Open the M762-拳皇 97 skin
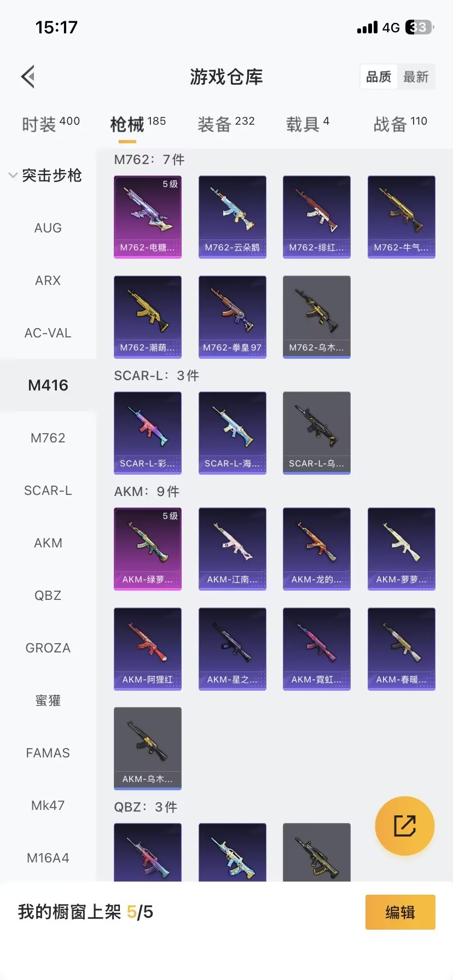Screen dimensions: 453x980 [x=233, y=317]
